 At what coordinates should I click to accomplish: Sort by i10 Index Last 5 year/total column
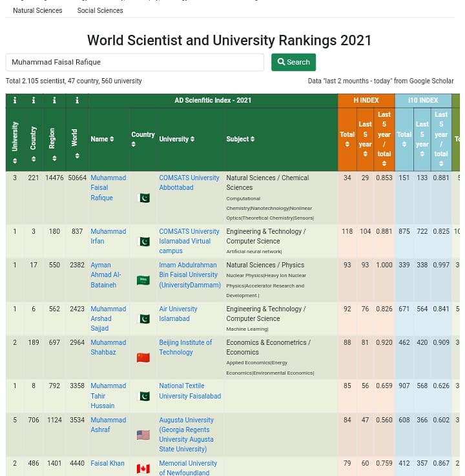point(440,163)
